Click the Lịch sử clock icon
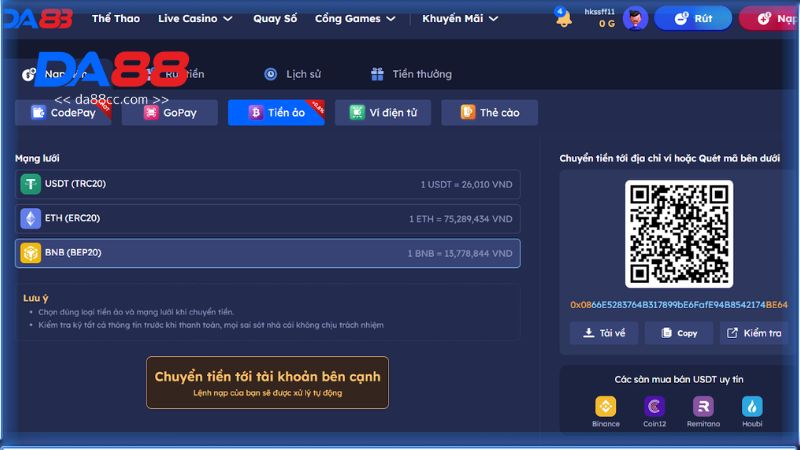This screenshot has height=450, width=800. [x=270, y=74]
